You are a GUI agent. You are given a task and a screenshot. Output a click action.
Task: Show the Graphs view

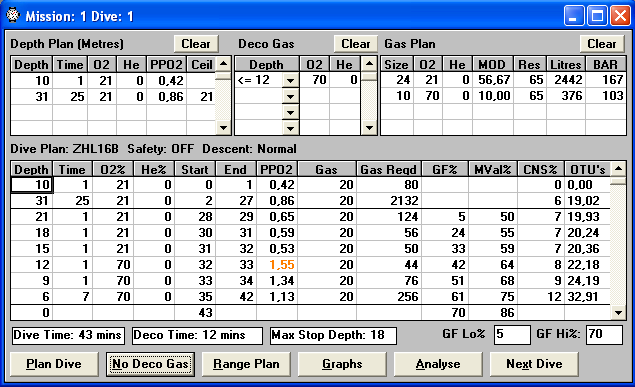pyautogui.click(x=342, y=364)
